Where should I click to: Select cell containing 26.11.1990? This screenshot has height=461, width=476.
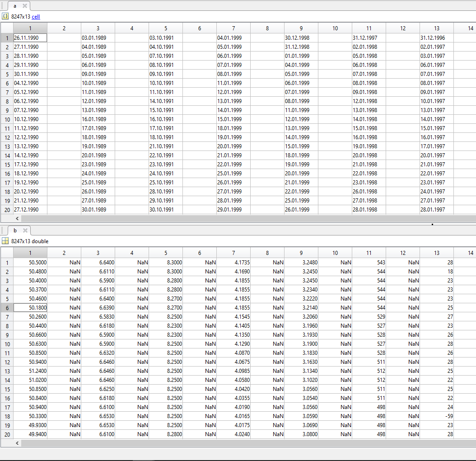(30, 38)
